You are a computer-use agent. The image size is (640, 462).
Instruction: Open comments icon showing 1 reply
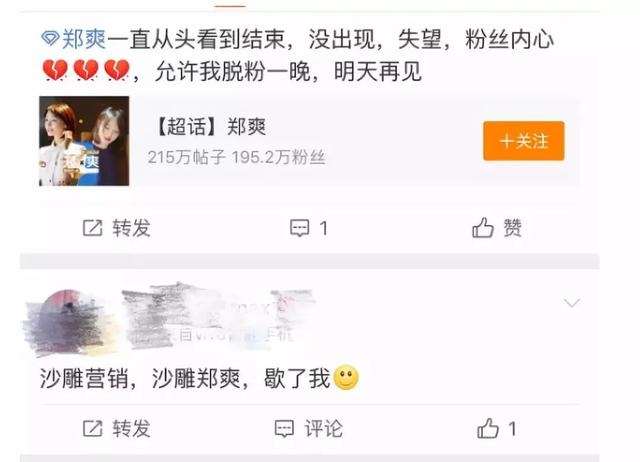pyautogui.click(x=300, y=228)
